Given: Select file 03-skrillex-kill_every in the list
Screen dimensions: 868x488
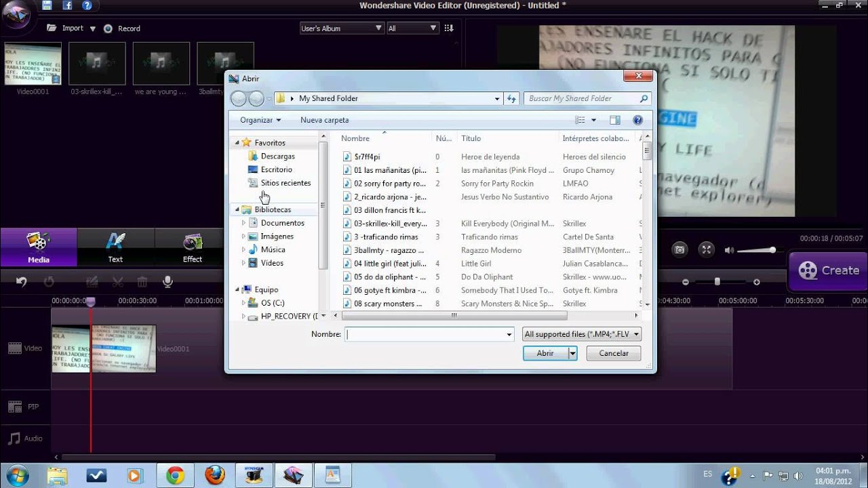Looking at the screenshot, I should 391,224.
